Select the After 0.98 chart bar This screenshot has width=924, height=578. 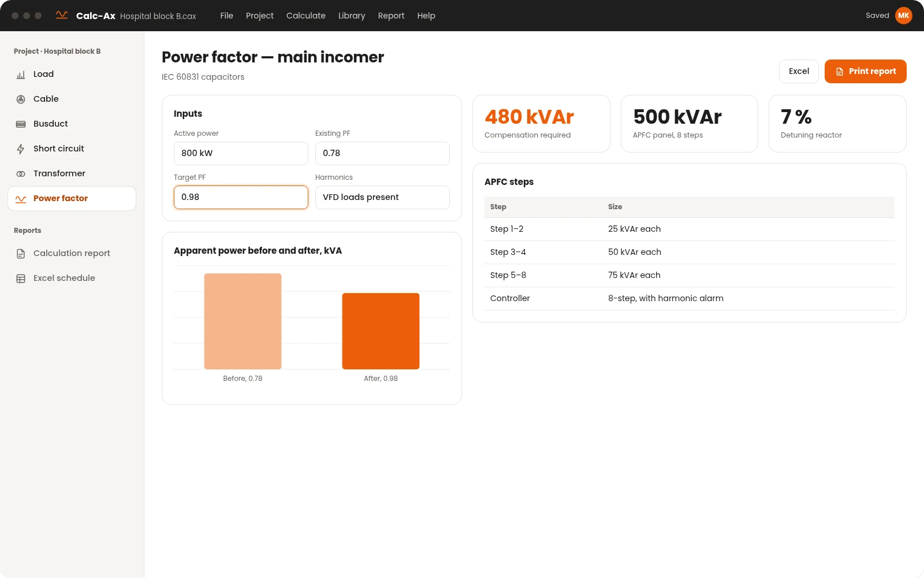pyautogui.click(x=381, y=331)
